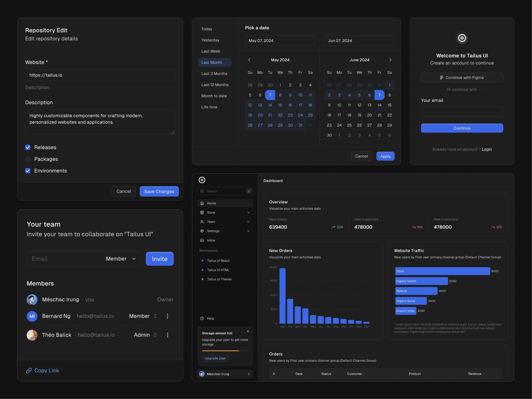Click the Inbox icon in sidebar

[202, 240]
